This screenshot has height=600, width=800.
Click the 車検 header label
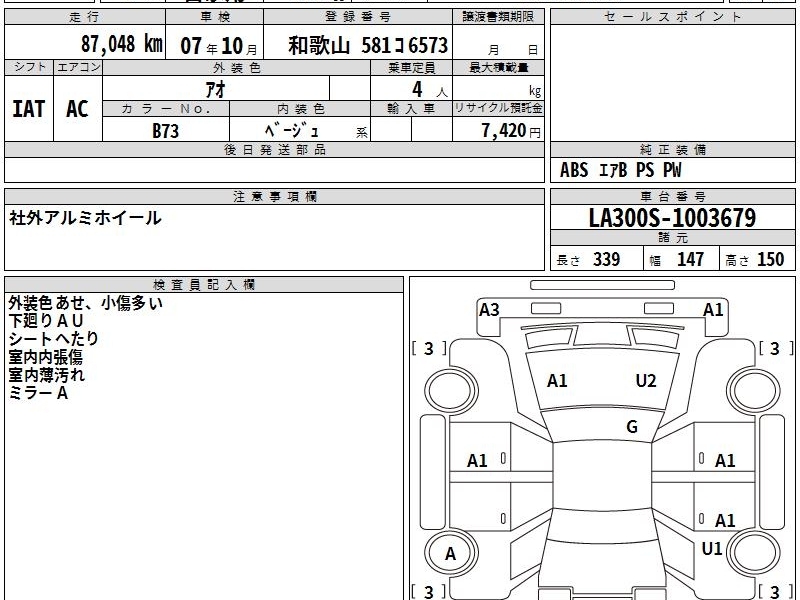pos(215,17)
